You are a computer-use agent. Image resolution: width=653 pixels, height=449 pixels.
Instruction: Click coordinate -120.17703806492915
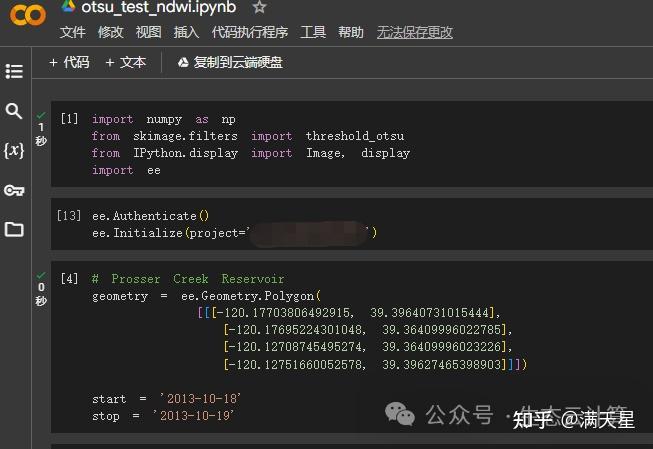(284, 313)
